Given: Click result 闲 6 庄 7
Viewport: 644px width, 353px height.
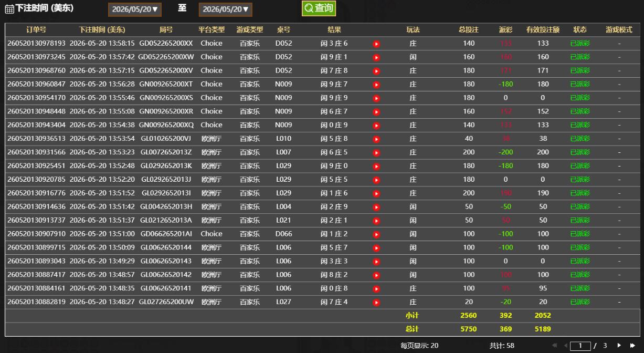Looking at the screenshot, I should tap(334, 111).
